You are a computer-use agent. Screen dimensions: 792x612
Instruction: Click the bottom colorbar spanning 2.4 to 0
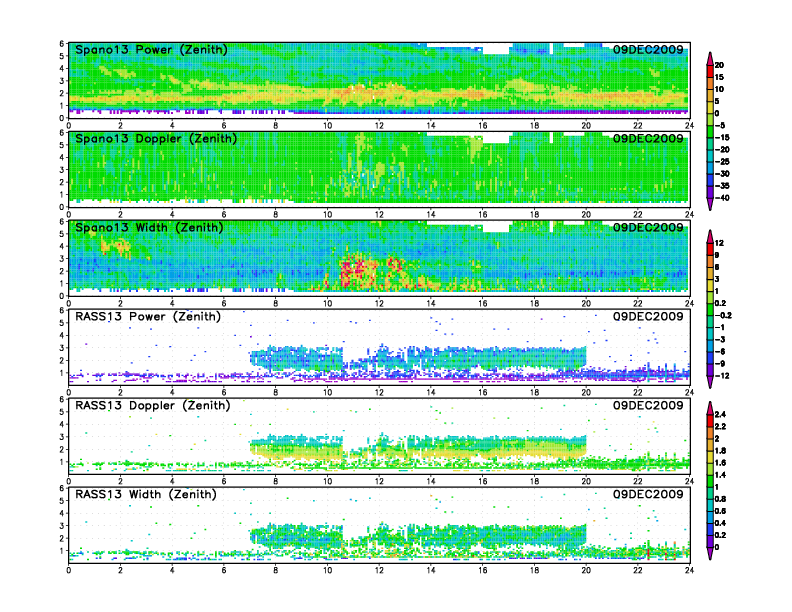click(710, 481)
